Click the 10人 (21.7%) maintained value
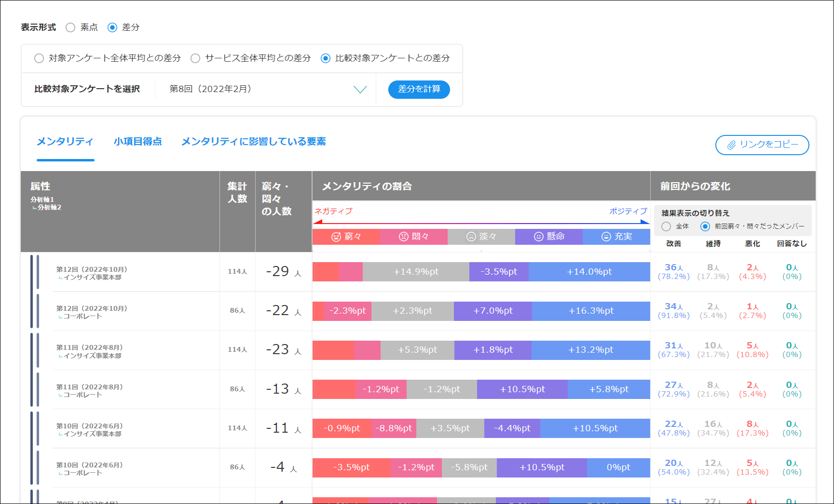Viewport: 834px width, 504px height. coord(713,350)
